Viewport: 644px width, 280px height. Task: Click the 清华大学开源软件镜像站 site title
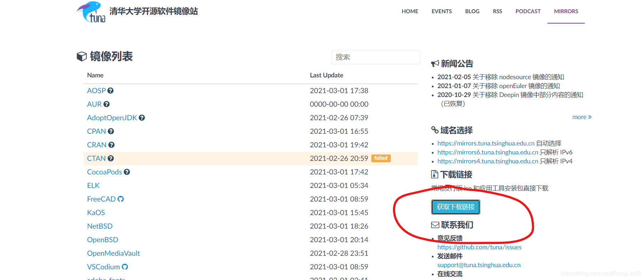[154, 11]
